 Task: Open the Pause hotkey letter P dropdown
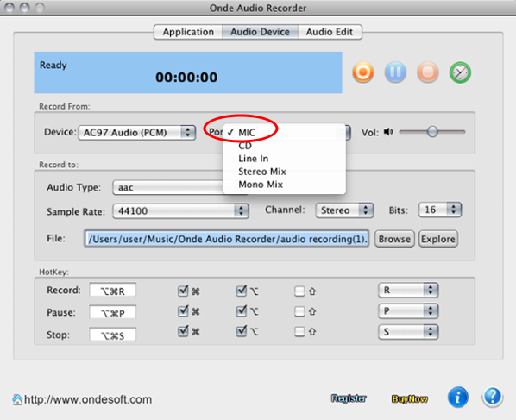click(408, 310)
